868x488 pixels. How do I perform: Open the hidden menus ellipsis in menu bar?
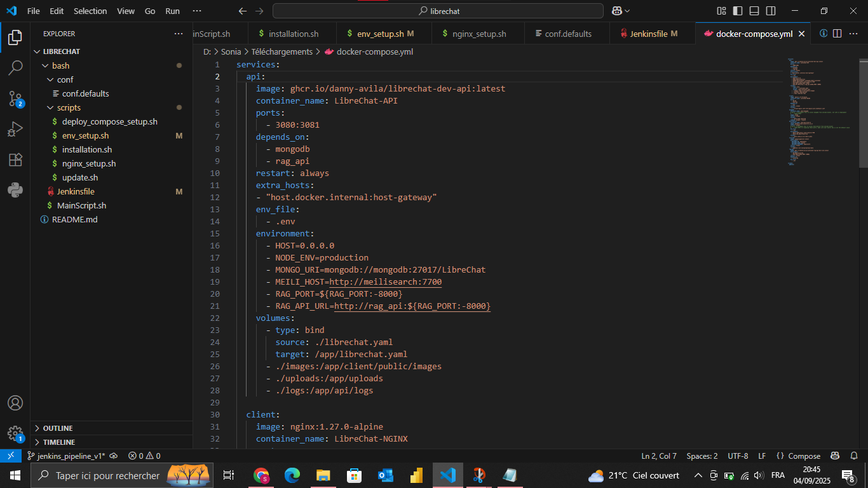pos(197,11)
